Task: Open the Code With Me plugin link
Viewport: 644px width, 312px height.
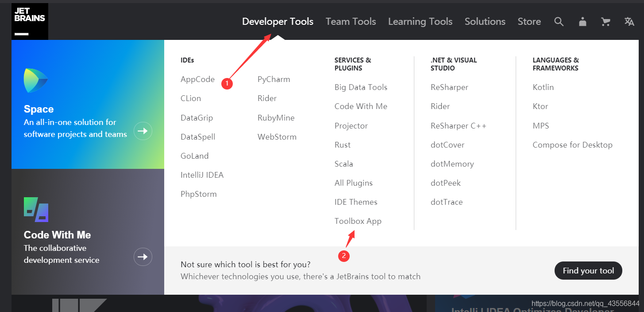Action: [361, 106]
